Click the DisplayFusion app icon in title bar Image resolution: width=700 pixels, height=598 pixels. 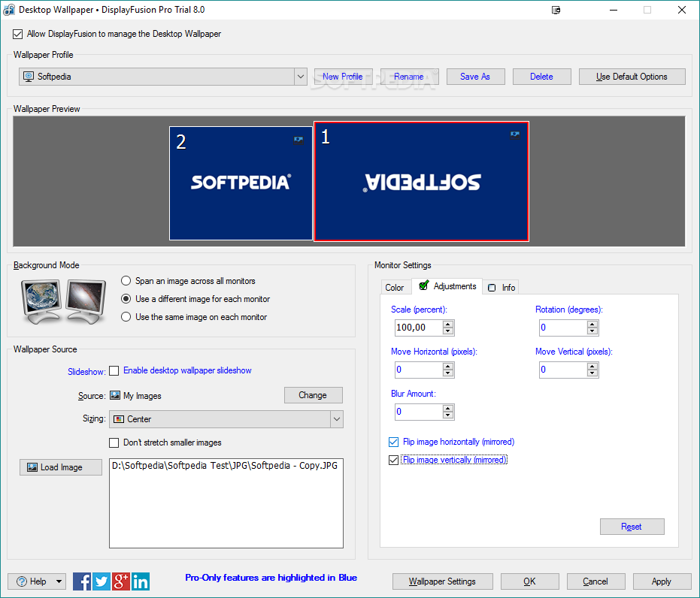9,10
